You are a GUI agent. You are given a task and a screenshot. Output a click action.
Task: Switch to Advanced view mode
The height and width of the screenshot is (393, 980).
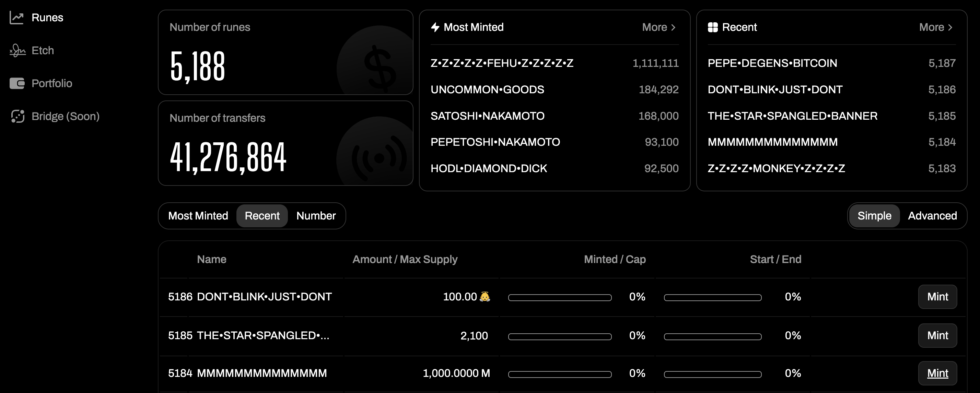[x=932, y=216]
